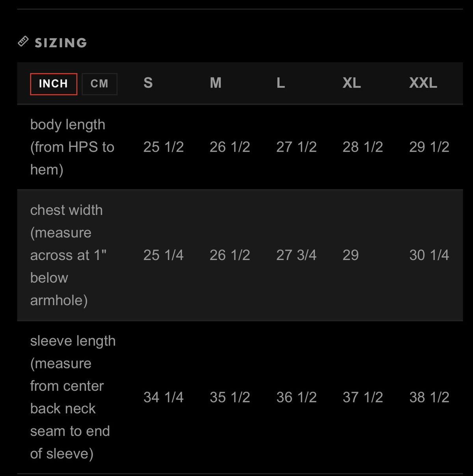Image resolution: width=473 pixels, height=476 pixels.
Task: Click sleeve length value 38 1/2 for XXL
Action: click(x=429, y=397)
